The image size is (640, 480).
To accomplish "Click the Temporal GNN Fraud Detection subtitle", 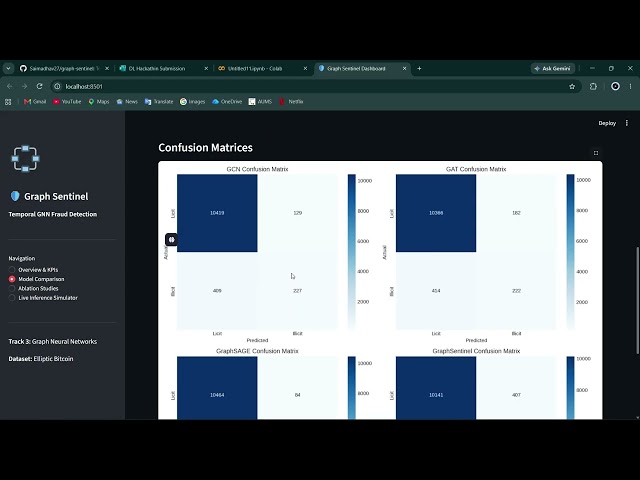I will pos(53,214).
